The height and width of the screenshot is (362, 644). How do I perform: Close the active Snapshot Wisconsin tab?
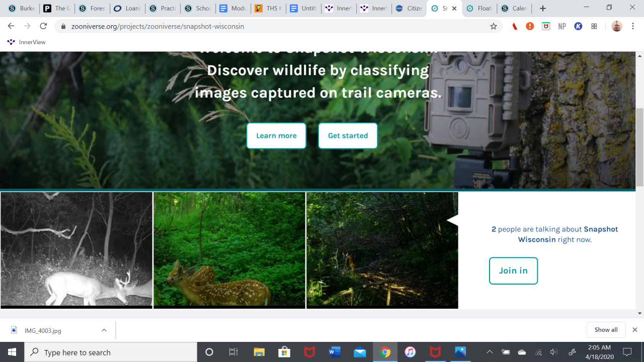pyautogui.click(x=455, y=9)
